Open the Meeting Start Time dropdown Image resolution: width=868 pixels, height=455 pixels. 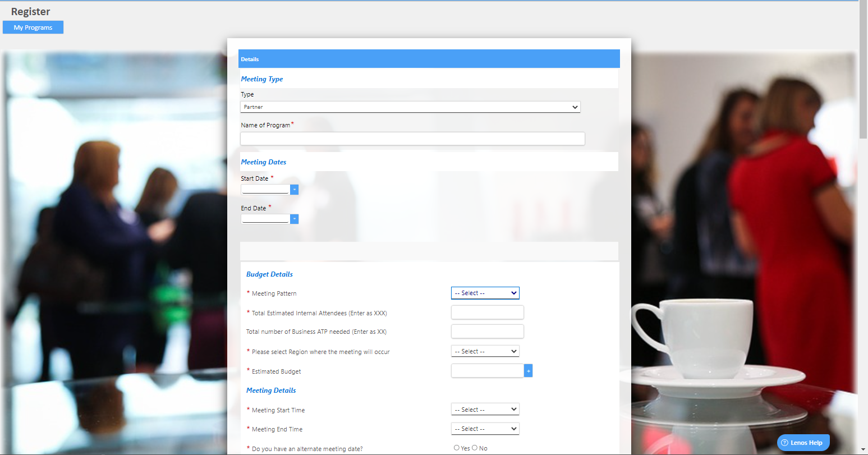coord(485,410)
